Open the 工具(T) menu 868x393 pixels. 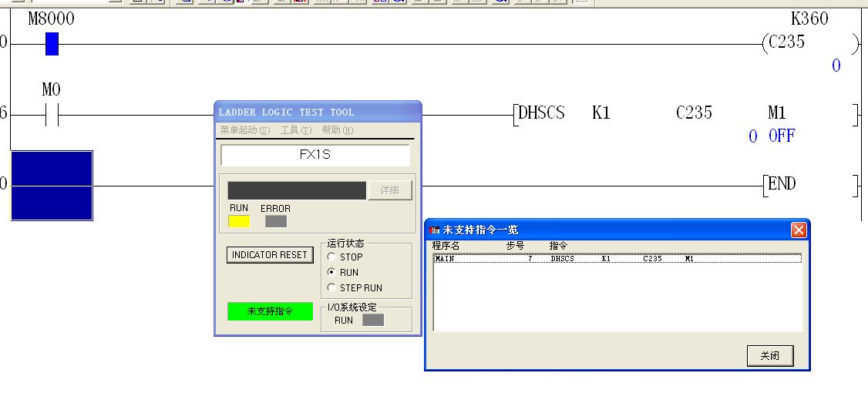296,130
